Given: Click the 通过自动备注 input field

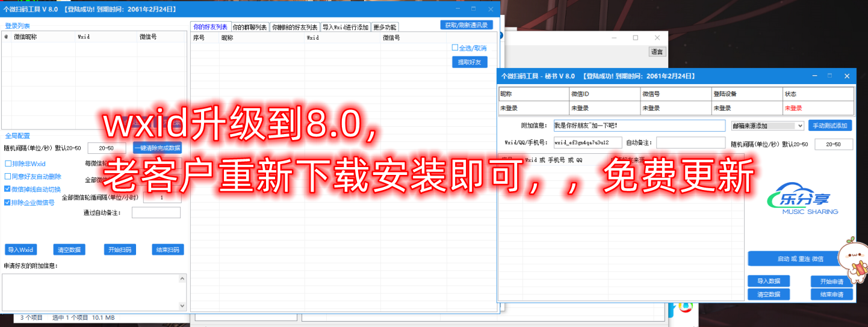Looking at the screenshot, I should (156, 212).
